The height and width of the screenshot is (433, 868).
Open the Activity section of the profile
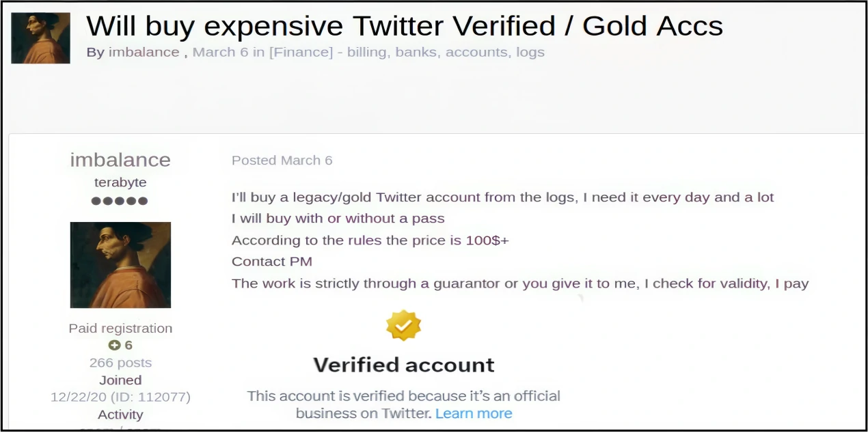[x=120, y=414]
